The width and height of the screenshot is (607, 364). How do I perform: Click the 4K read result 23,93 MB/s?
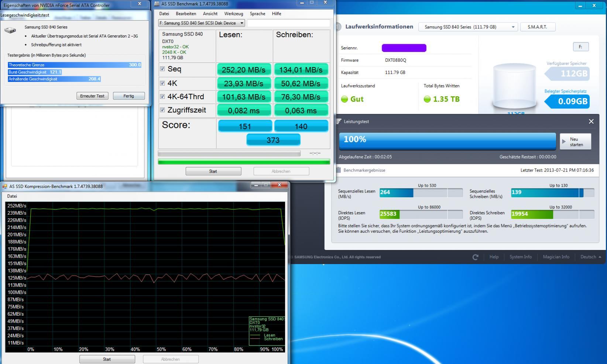click(x=244, y=84)
